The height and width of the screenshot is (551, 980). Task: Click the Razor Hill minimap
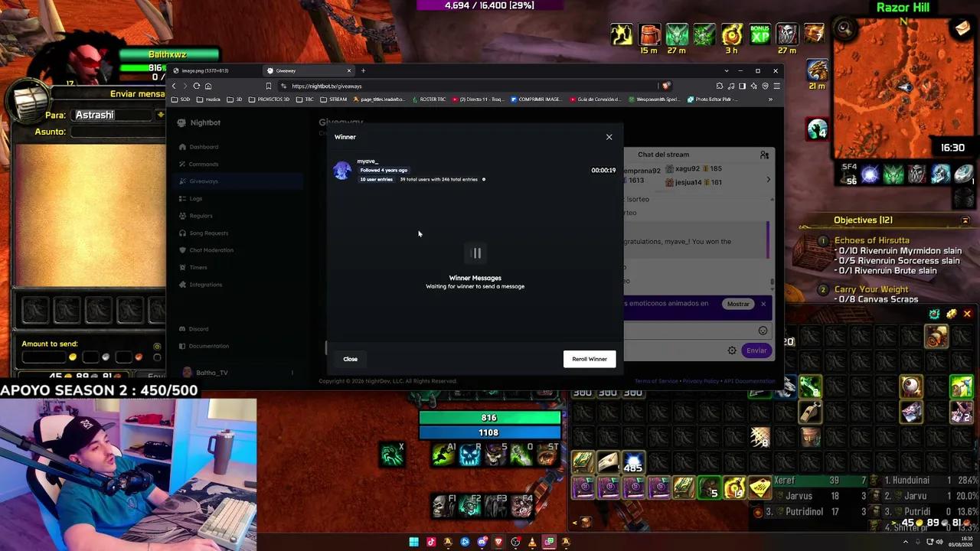903,87
